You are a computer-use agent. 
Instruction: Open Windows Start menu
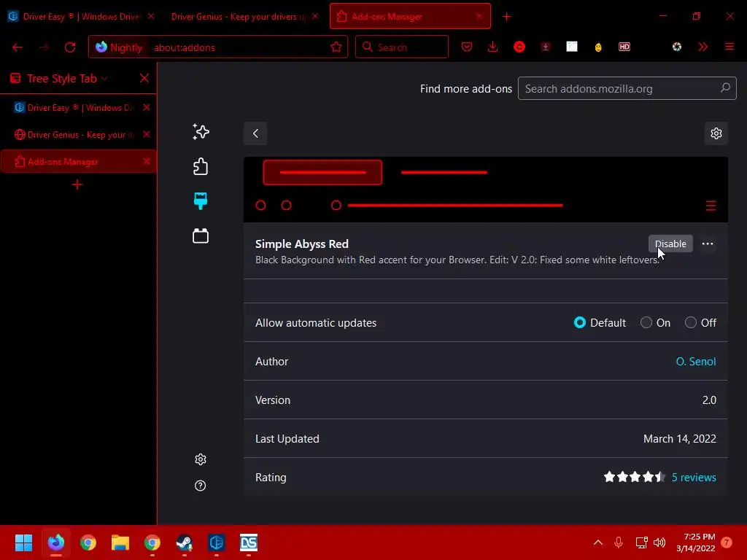tap(23, 542)
